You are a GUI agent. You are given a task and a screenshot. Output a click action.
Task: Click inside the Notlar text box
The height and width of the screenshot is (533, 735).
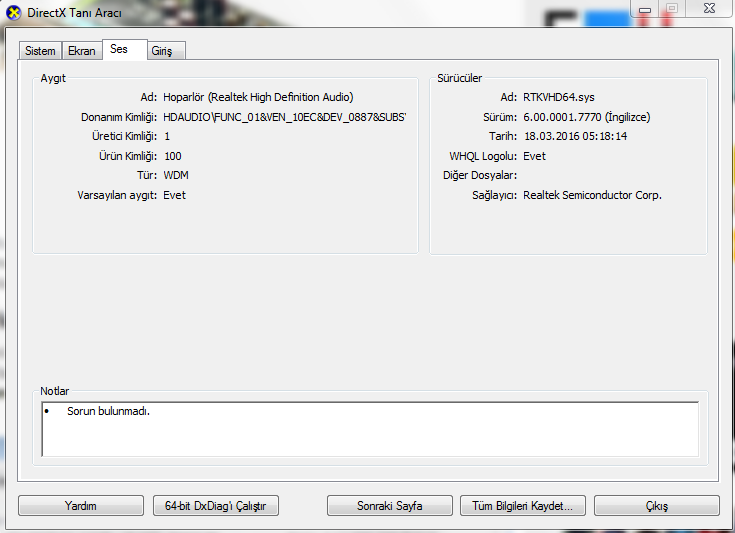click(x=370, y=428)
